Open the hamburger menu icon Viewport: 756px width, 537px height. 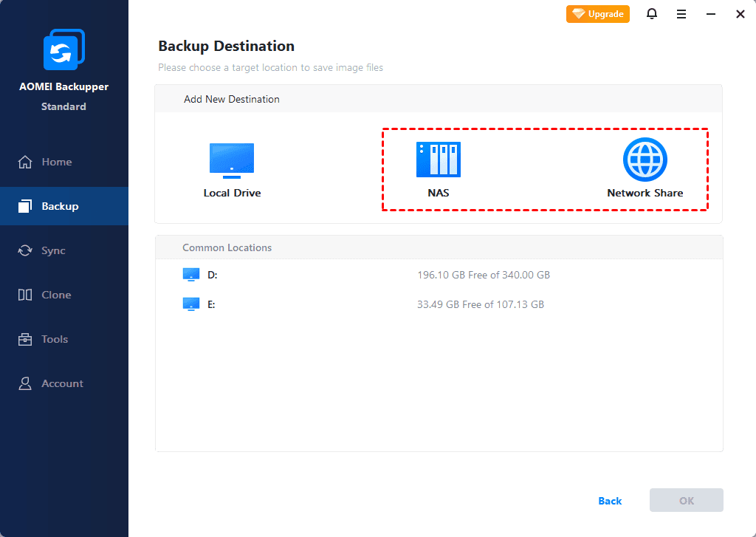681,14
